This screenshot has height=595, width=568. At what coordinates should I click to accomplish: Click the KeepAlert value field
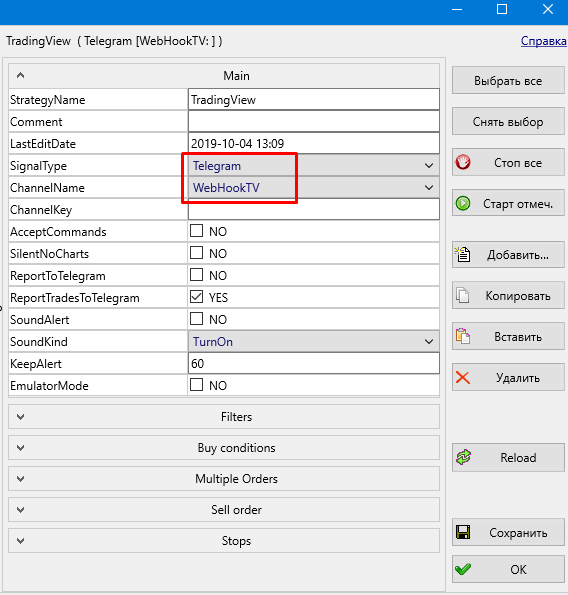[314, 364]
